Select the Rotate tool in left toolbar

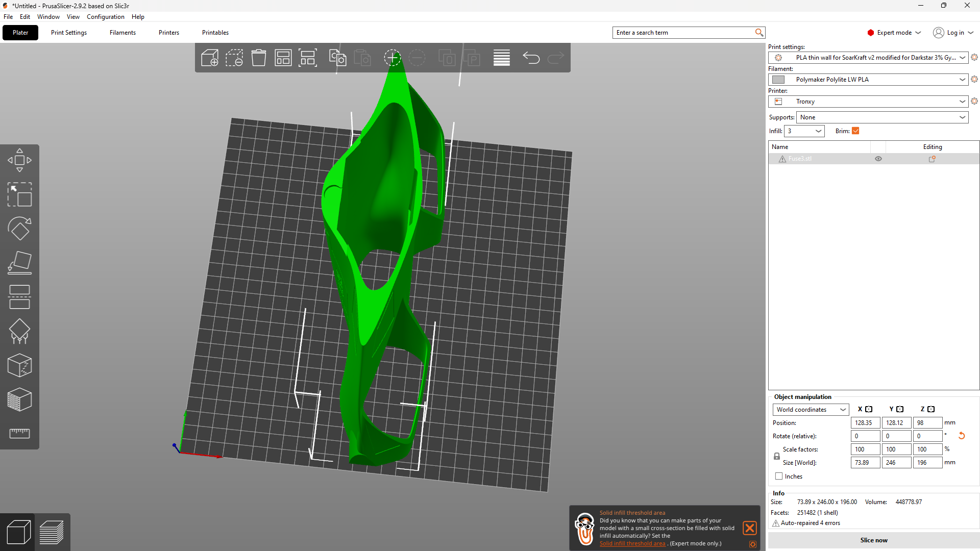click(x=19, y=229)
